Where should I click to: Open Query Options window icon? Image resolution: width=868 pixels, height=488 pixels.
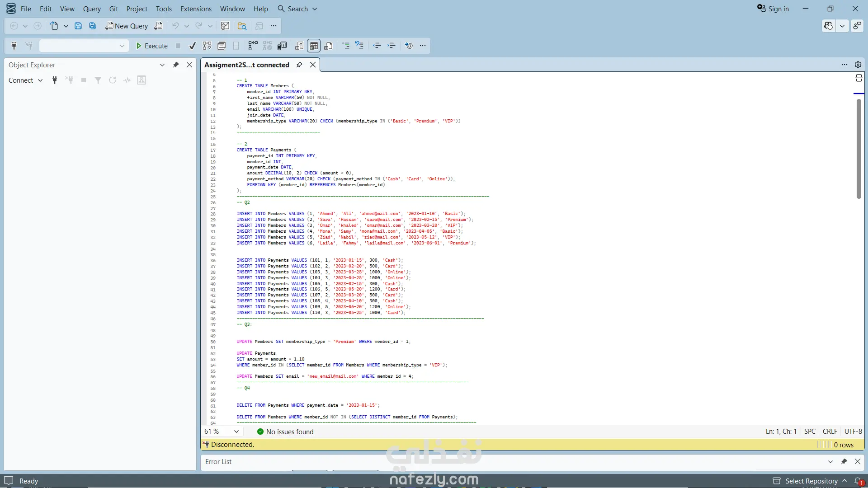click(x=222, y=46)
